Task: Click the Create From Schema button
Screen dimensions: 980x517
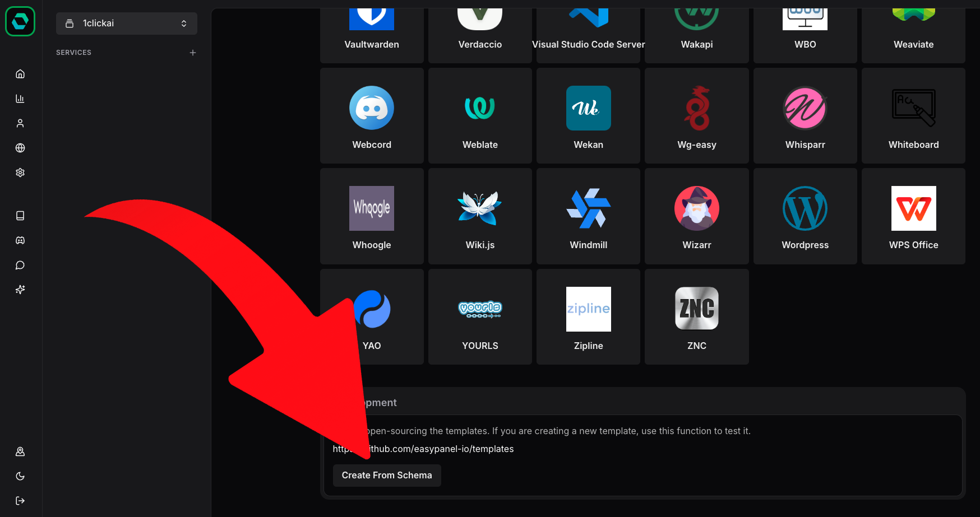Action: (x=387, y=476)
